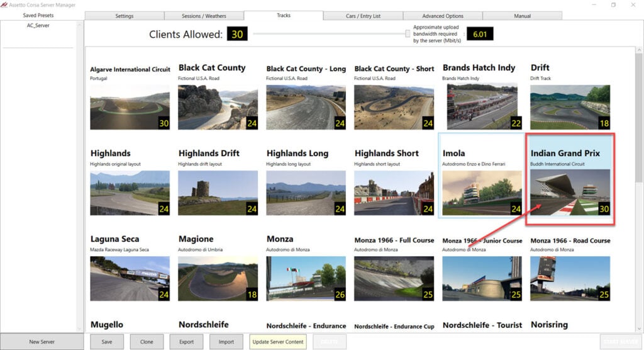Click the Mazda Raceway Laguna Seca subtitle
Screen dimensions: 644x350
pos(119,250)
